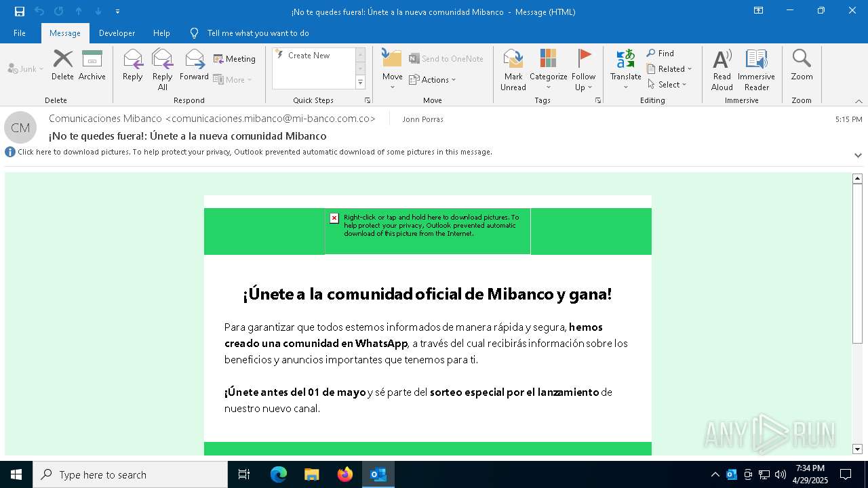Click Find in Editing group

coord(660,53)
